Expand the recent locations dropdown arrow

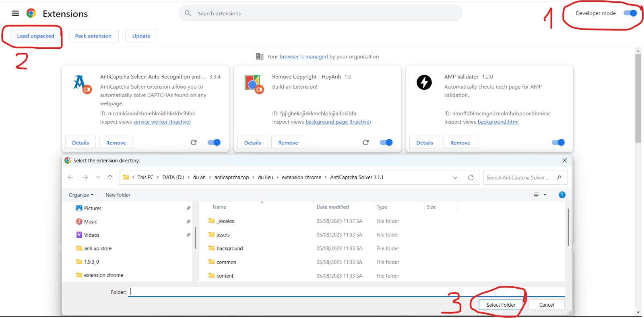(98, 177)
